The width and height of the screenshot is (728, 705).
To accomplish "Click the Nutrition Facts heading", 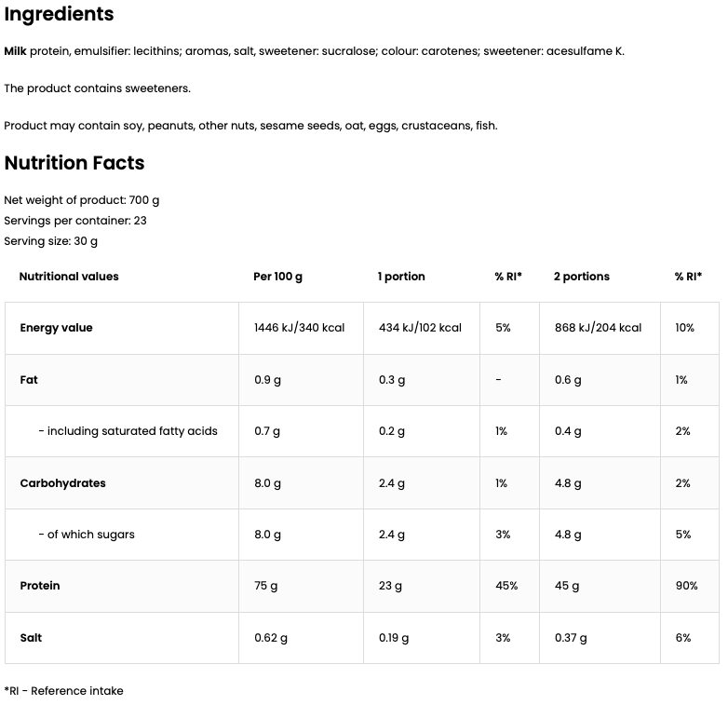I will tap(74, 163).
